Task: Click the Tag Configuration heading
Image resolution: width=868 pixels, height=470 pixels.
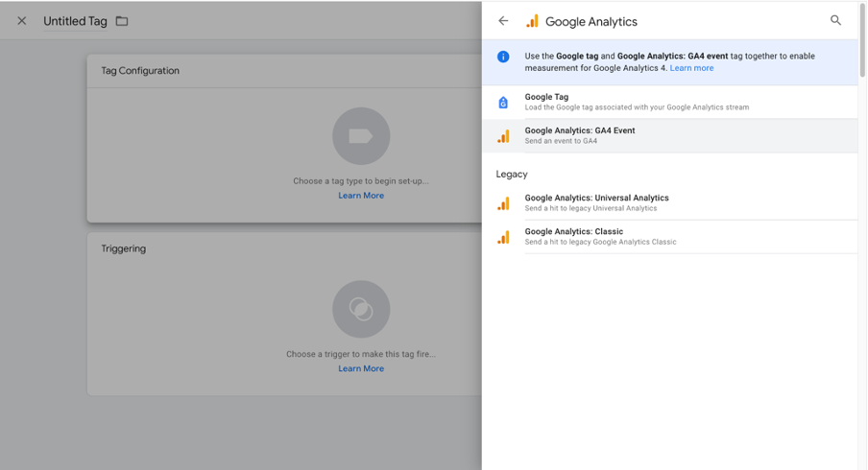Action: [140, 71]
